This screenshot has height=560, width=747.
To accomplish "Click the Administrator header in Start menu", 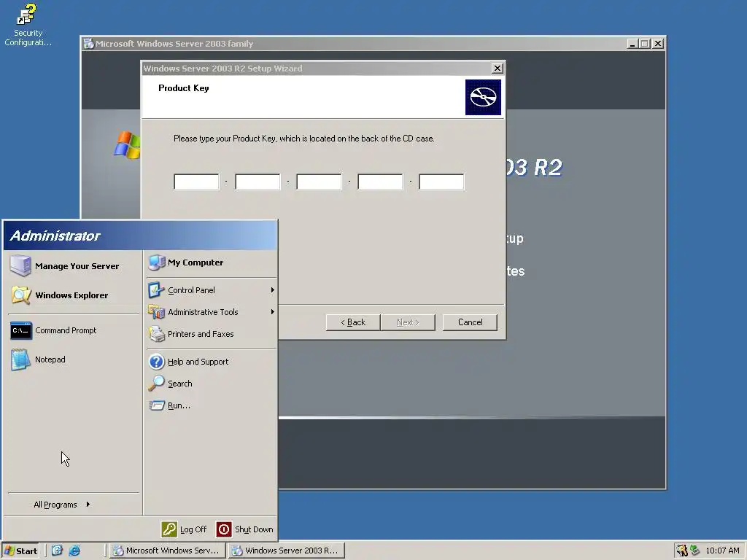I will pyautogui.click(x=140, y=236).
